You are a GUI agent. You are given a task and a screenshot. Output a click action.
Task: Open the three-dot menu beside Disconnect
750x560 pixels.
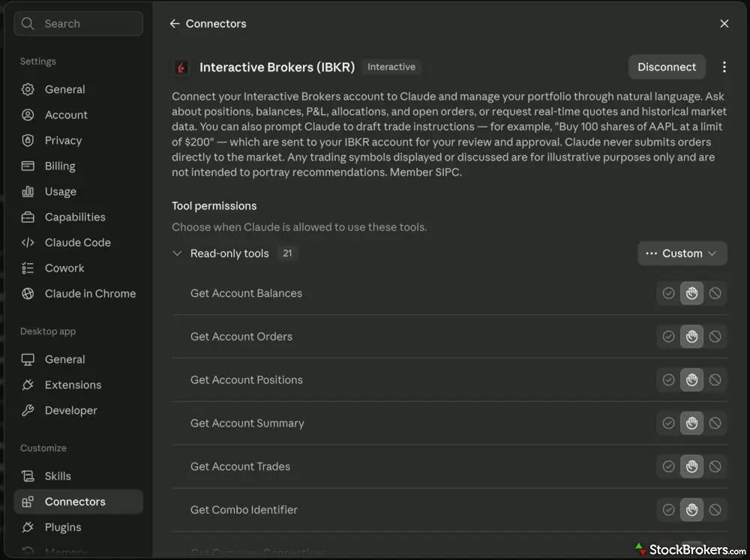tap(724, 67)
